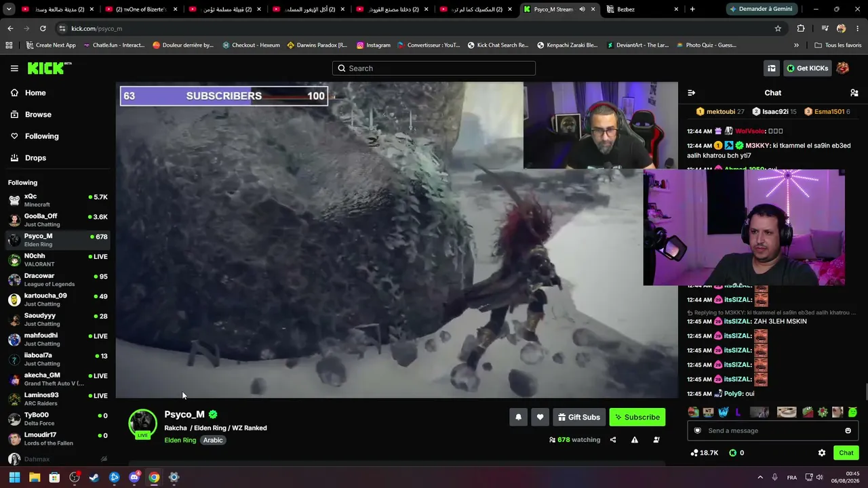Open Dracowar League of Legends channel

[x=58, y=279]
